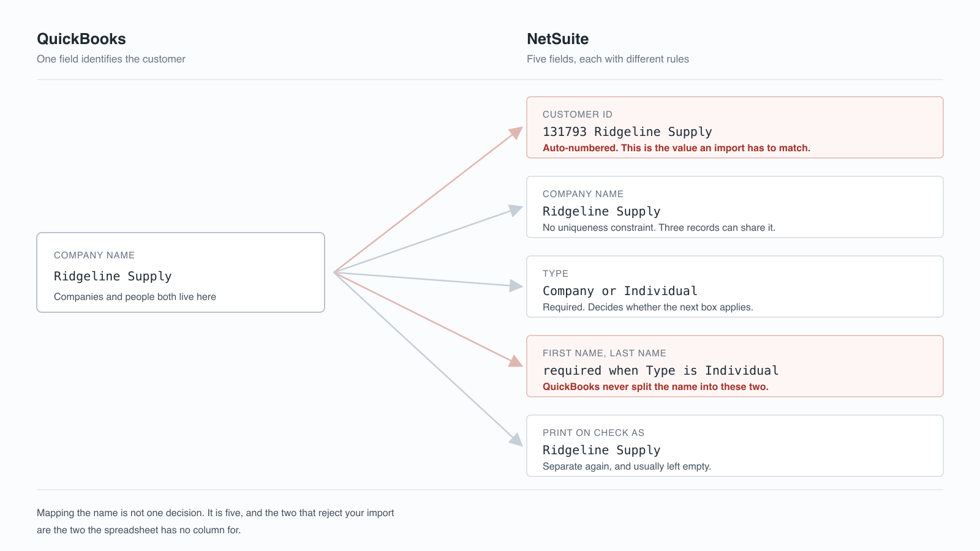Click the 'CUSTOMER ID' label
The height and width of the screenshot is (551, 980).
click(x=578, y=114)
